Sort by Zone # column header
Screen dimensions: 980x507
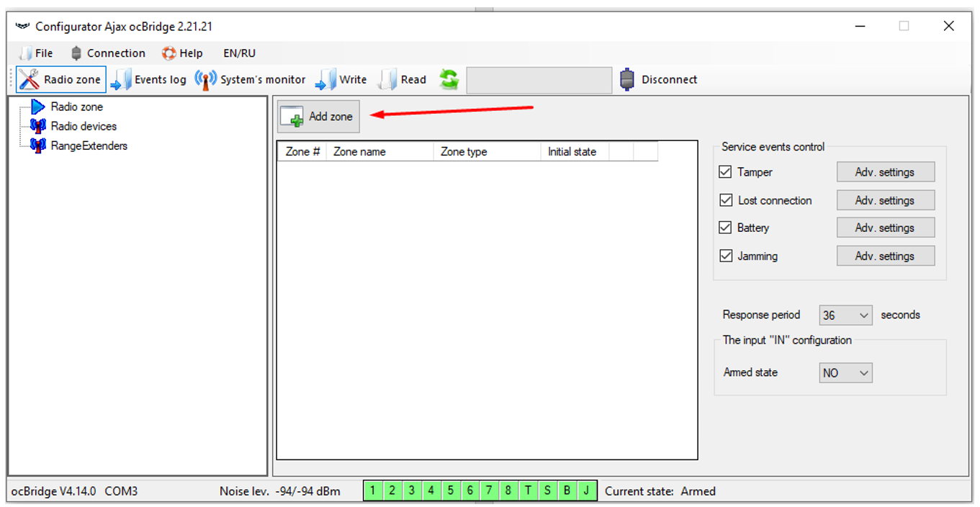pos(302,151)
